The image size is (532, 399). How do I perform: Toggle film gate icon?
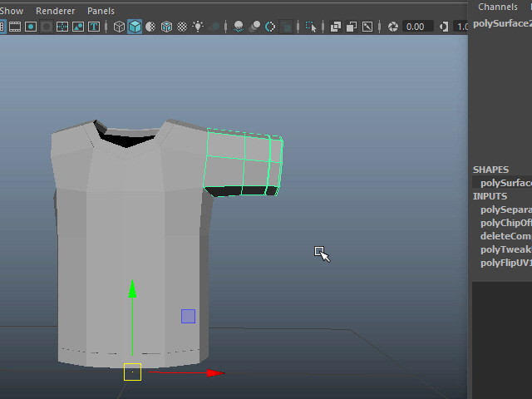coord(15,27)
